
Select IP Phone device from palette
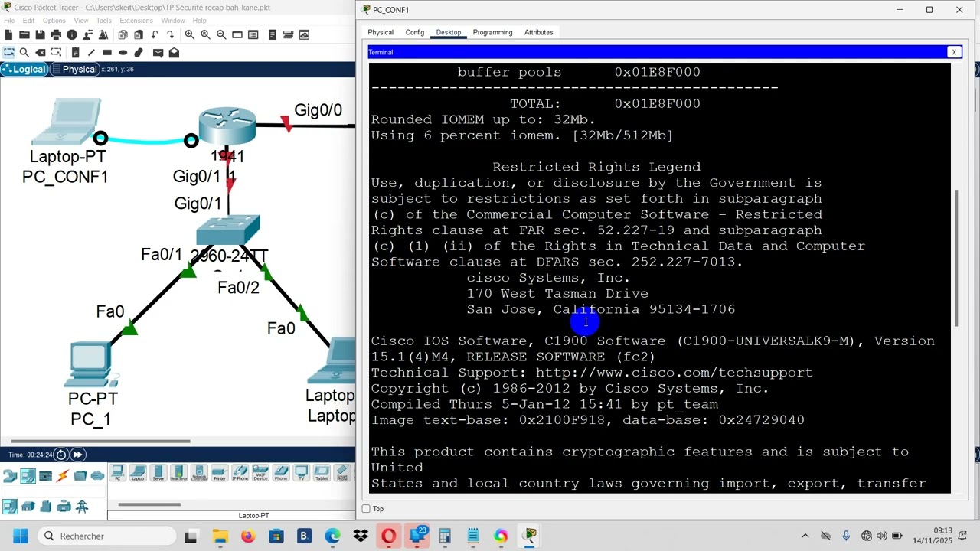240,474
